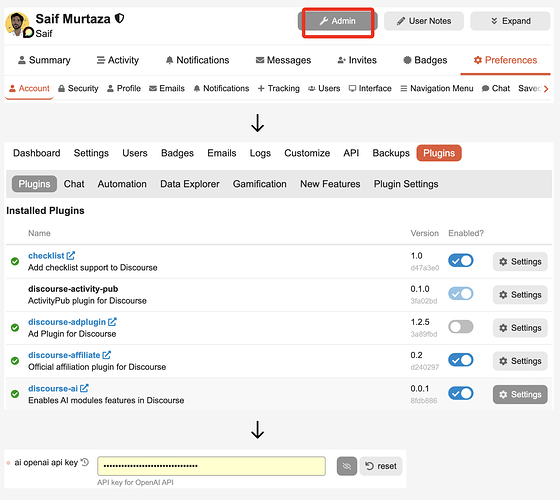Viewport: 560px width, 500px height.
Task: Open the Badges profile tab
Action: pos(425,60)
